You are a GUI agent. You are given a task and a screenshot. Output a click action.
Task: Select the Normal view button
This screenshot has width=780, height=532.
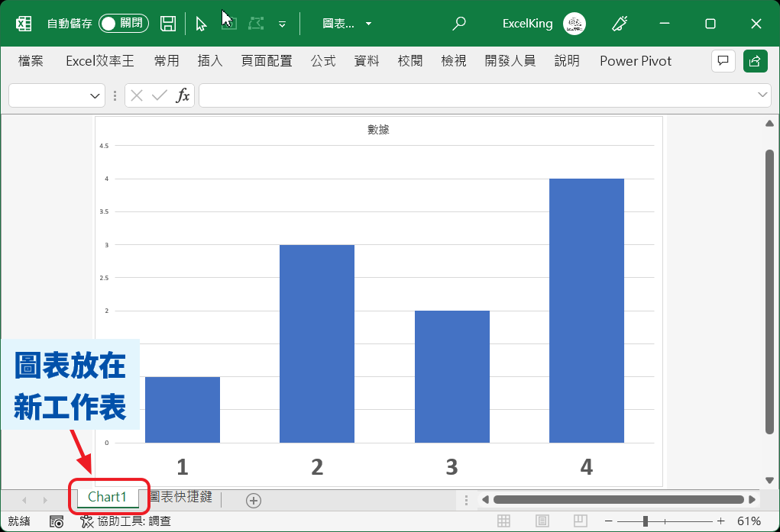point(504,521)
